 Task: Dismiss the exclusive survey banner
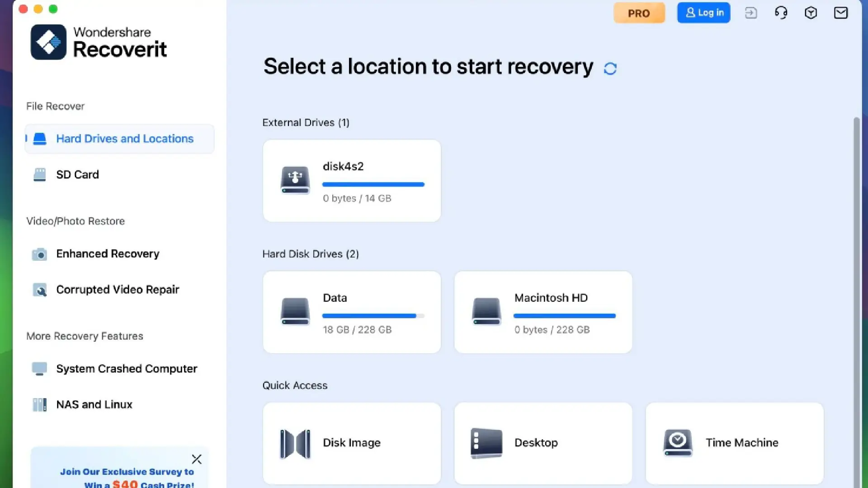197,459
